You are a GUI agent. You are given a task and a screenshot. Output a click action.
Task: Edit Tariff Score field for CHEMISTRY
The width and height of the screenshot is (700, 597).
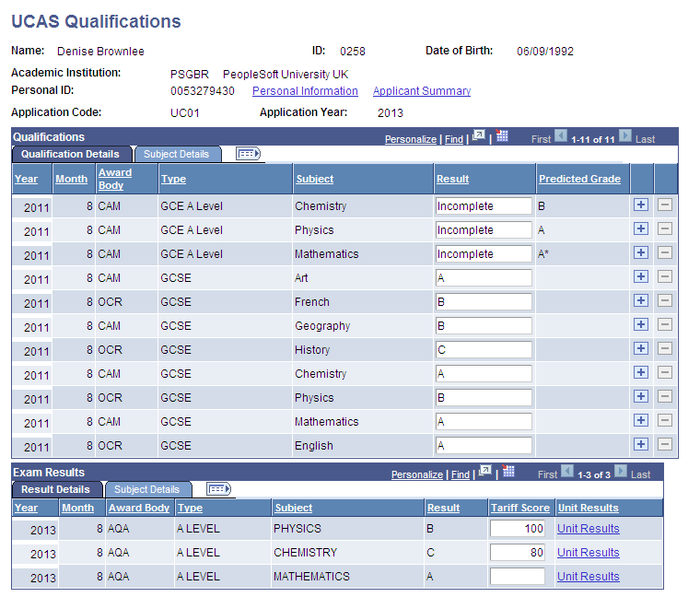tap(518, 553)
